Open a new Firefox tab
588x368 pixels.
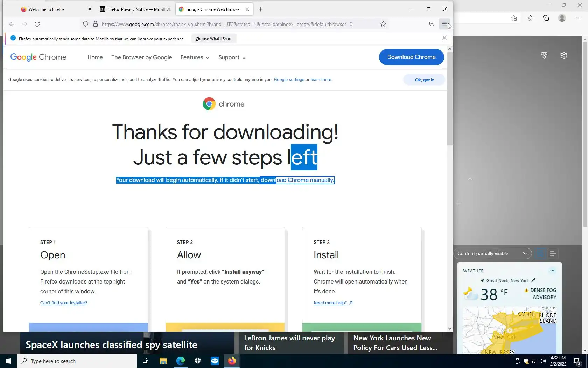click(260, 9)
